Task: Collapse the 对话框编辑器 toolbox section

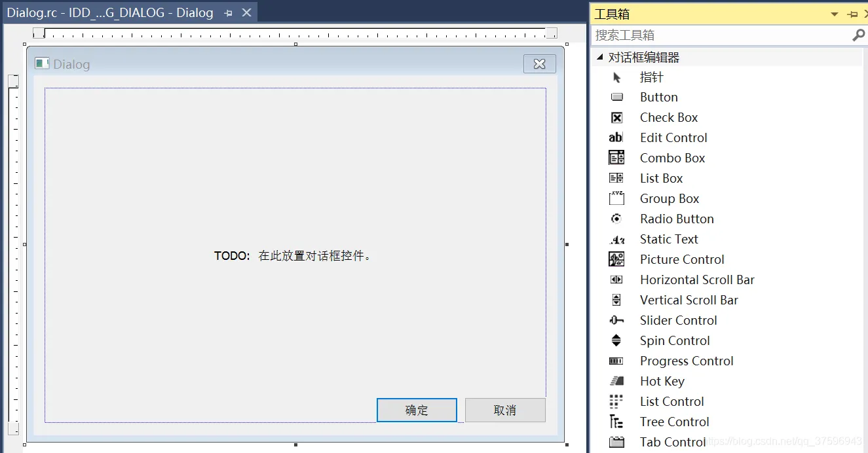Action: click(599, 58)
